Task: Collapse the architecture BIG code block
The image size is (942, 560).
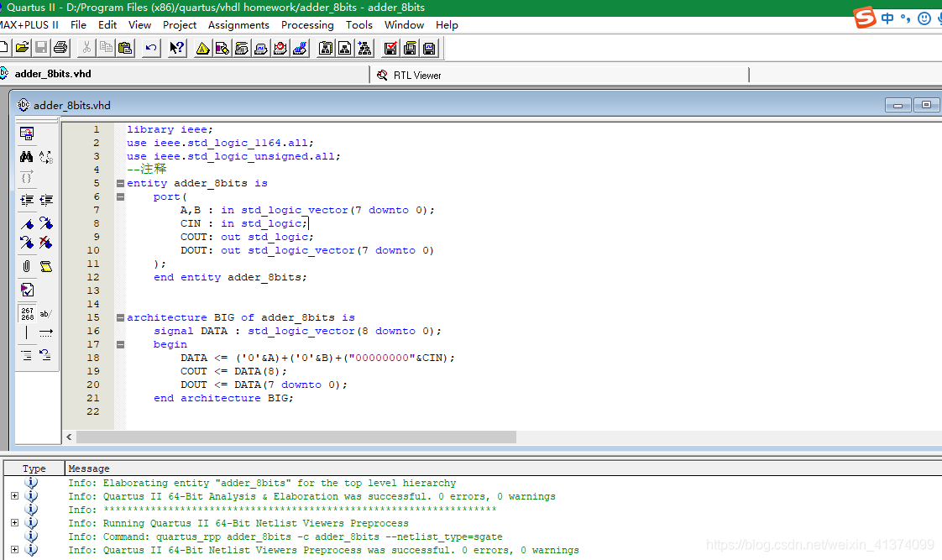Action: pos(120,317)
